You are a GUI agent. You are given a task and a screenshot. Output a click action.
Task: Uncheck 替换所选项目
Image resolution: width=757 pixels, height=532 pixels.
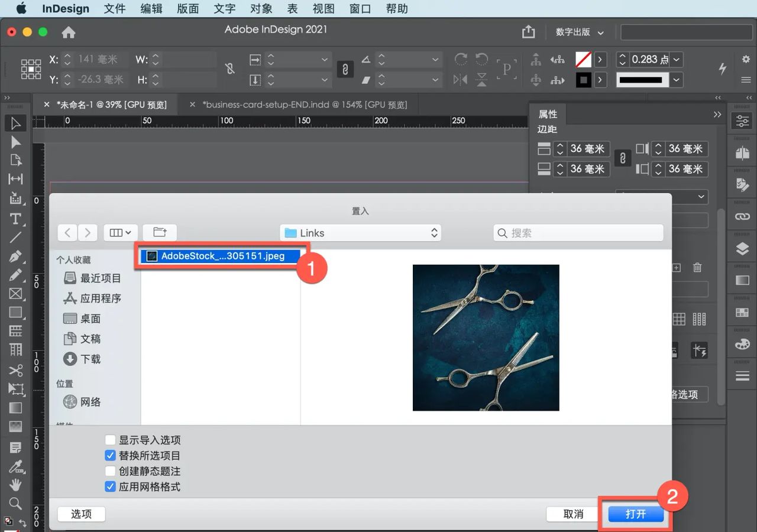pyautogui.click(x=109, y=455)
